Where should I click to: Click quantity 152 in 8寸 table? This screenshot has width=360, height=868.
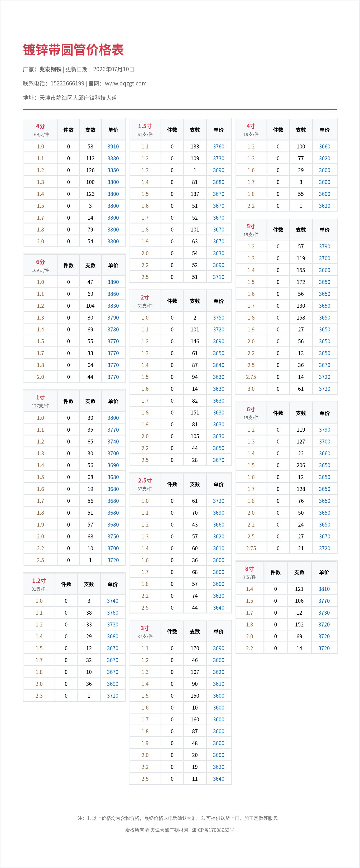point(299,624)
